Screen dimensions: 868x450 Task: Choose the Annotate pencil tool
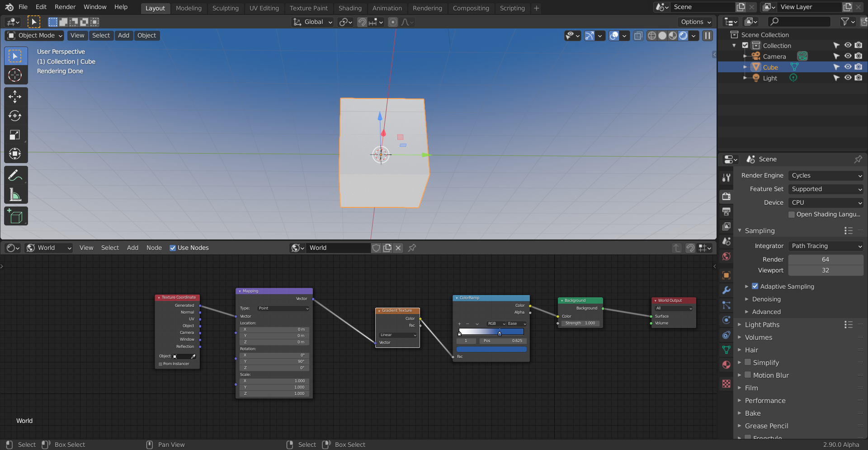(15, 175)
